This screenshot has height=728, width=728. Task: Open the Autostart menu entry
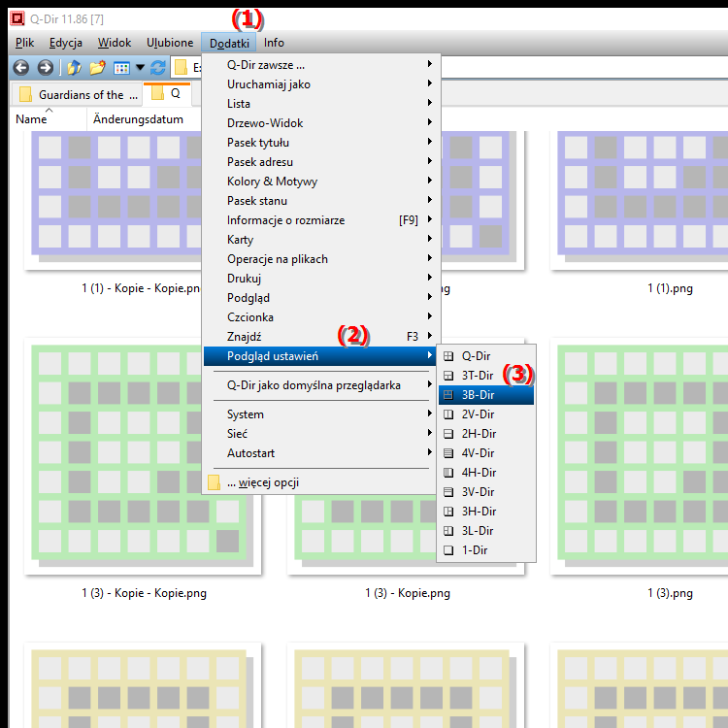[x=321, y=453]
